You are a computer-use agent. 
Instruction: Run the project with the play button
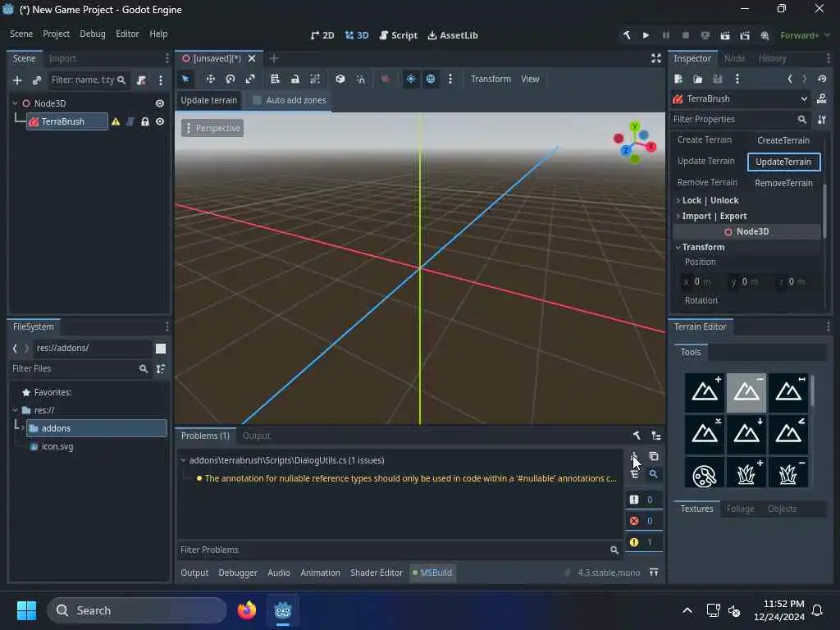pos(646,34)
